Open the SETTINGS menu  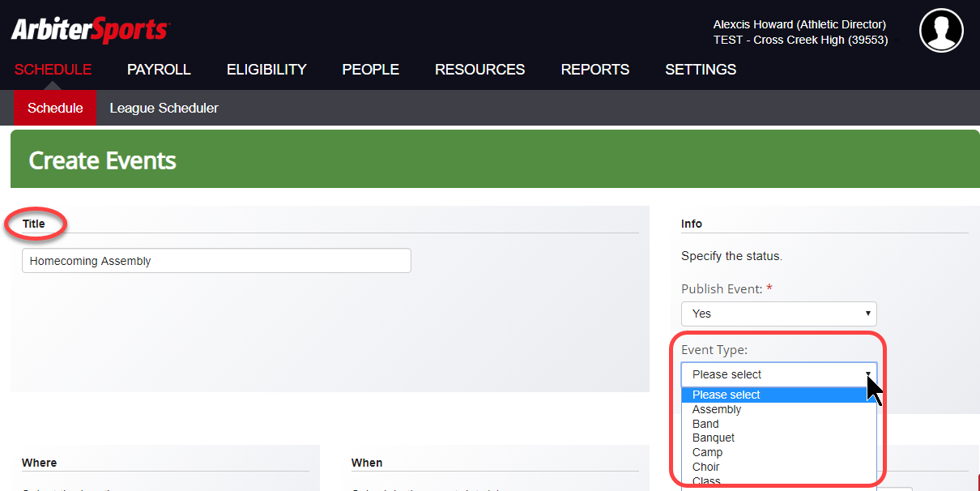click(700, 70)
